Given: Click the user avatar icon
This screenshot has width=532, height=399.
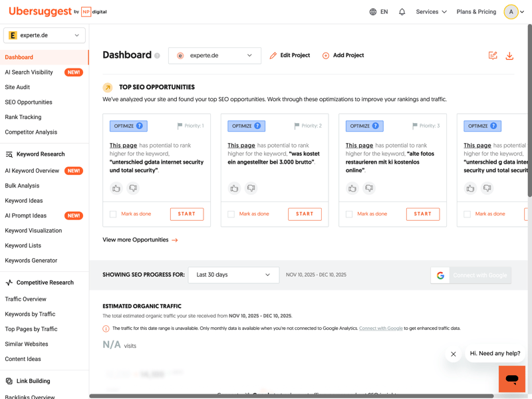Looking at the screenshot, I should [511, 12].
